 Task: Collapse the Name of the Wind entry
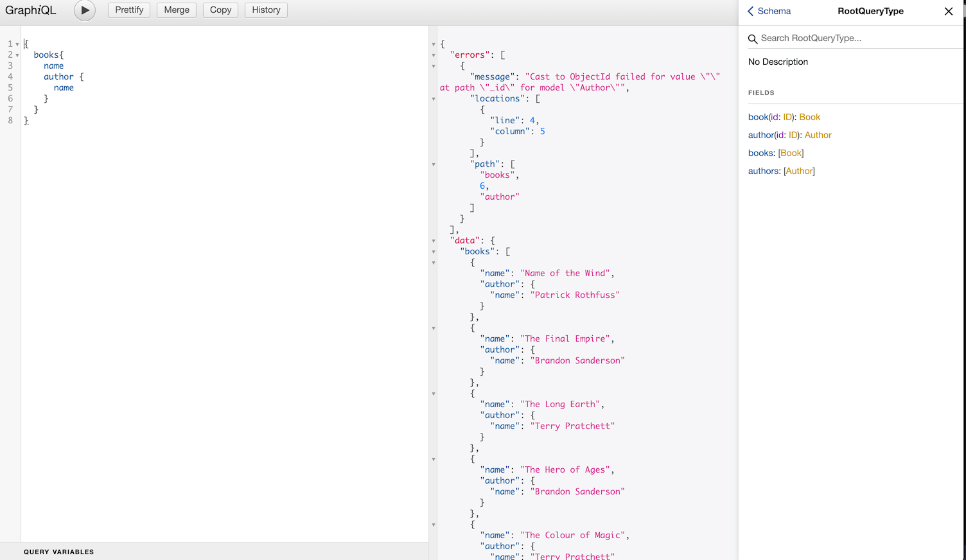point(434,263)
